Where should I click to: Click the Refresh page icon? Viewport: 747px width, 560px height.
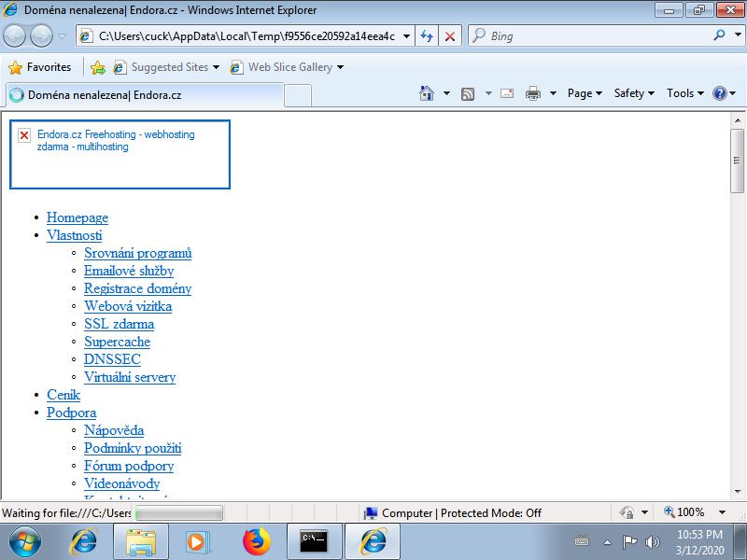point(427,36)
